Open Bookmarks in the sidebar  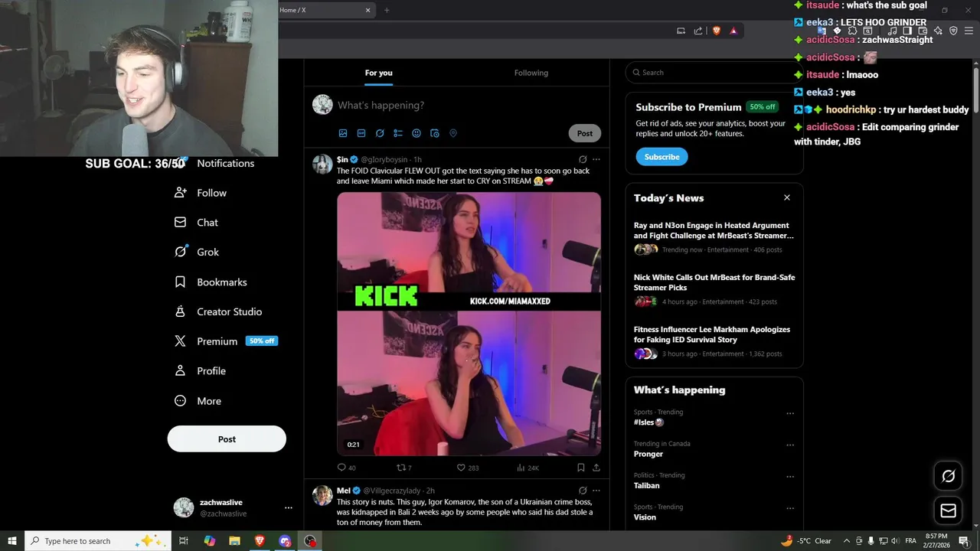[211, 282]
